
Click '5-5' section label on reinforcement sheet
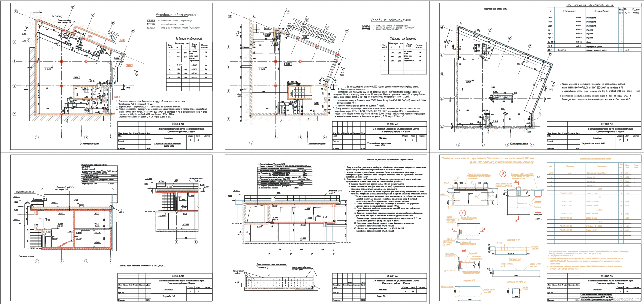(x=538, y=178)
